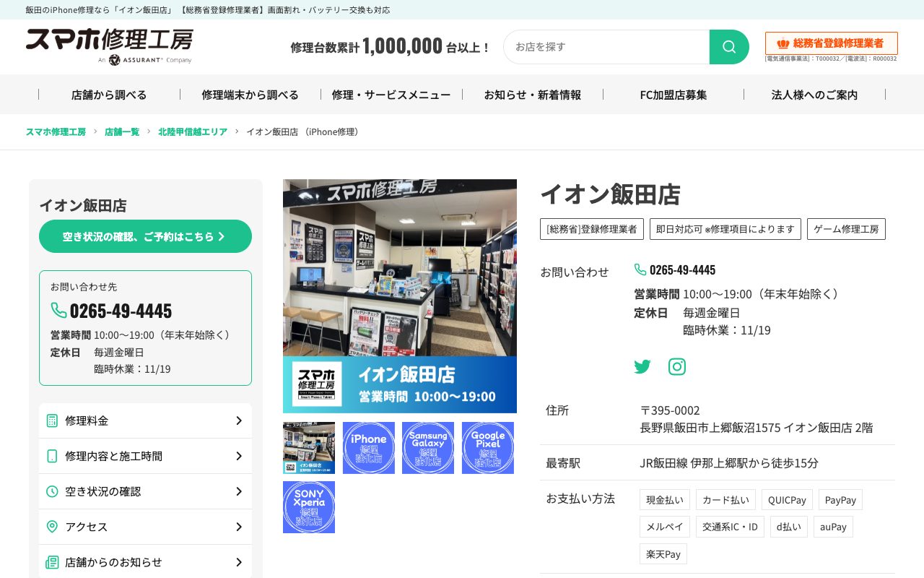Viewport: 924px width, 578px height.
Task: Follow 北陸甲信越エリア breadcrumb link
Action: point(193,131)
